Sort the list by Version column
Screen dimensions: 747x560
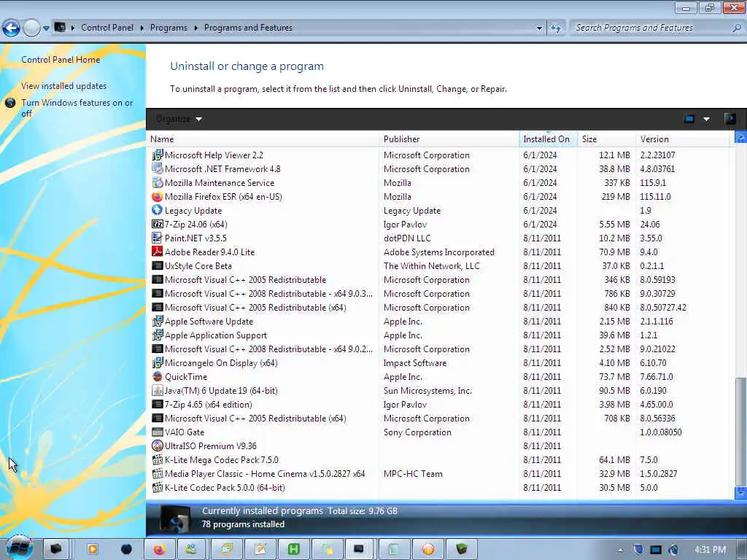[682, 139]
